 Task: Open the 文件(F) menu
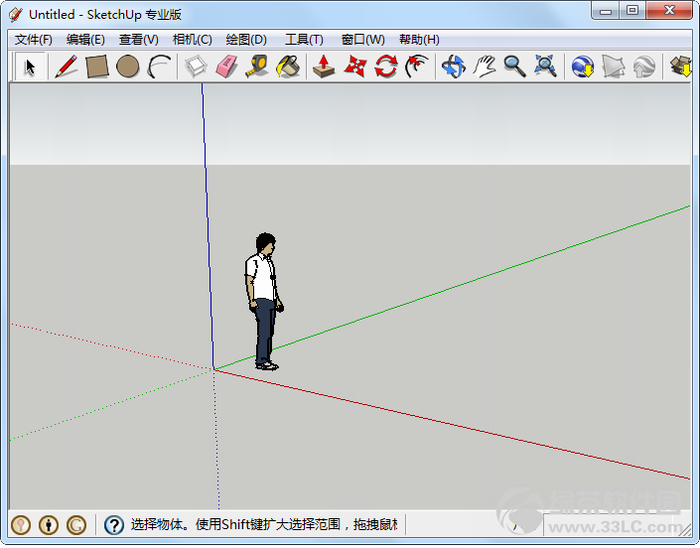click(33, 40)
